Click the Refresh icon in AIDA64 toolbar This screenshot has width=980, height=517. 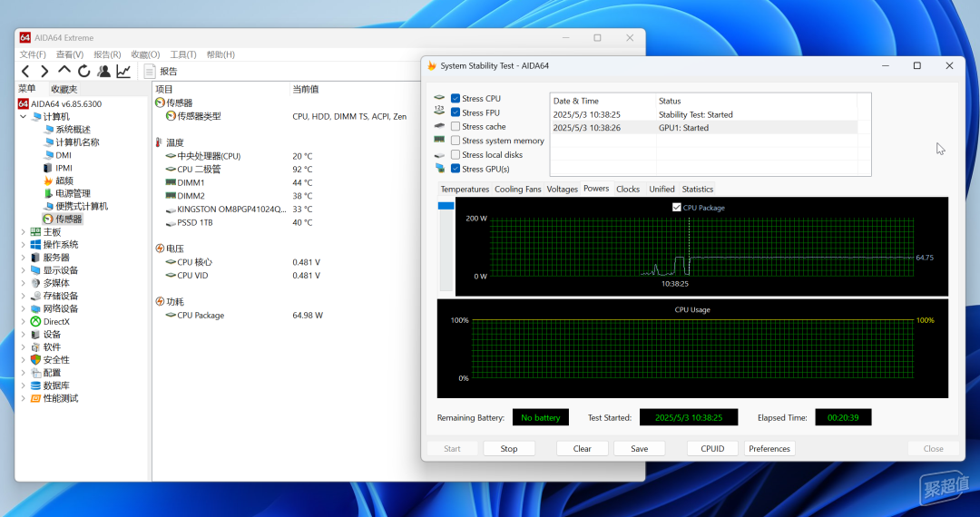coord(83,71)
